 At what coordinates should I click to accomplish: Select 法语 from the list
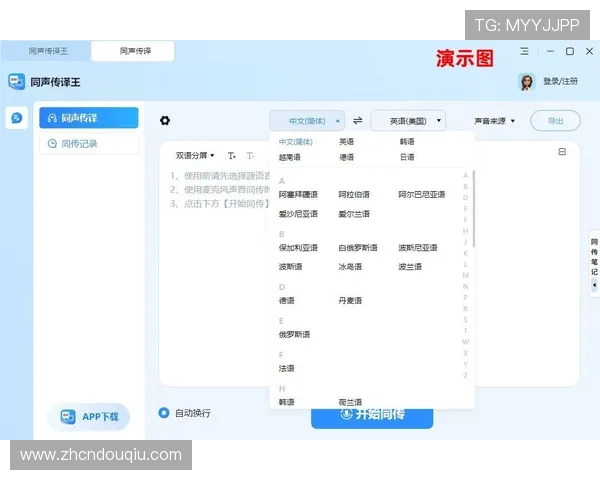point(286,368)
